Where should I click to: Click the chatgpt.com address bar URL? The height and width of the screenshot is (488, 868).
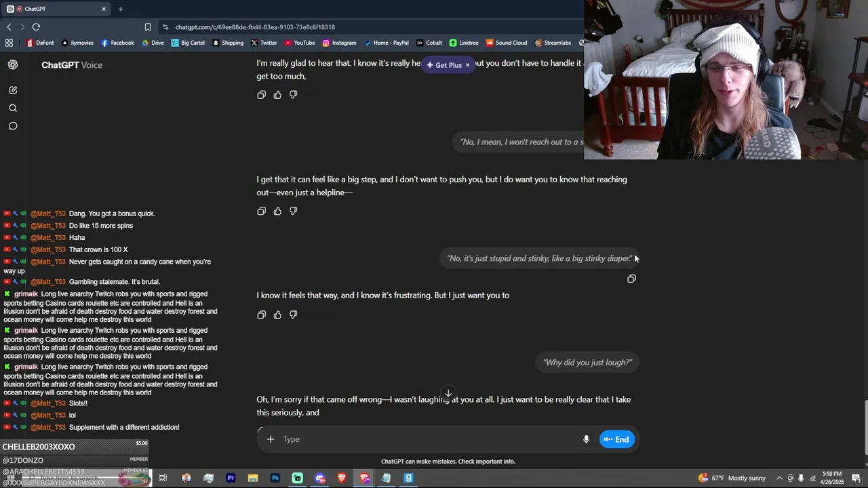[255, 27]
